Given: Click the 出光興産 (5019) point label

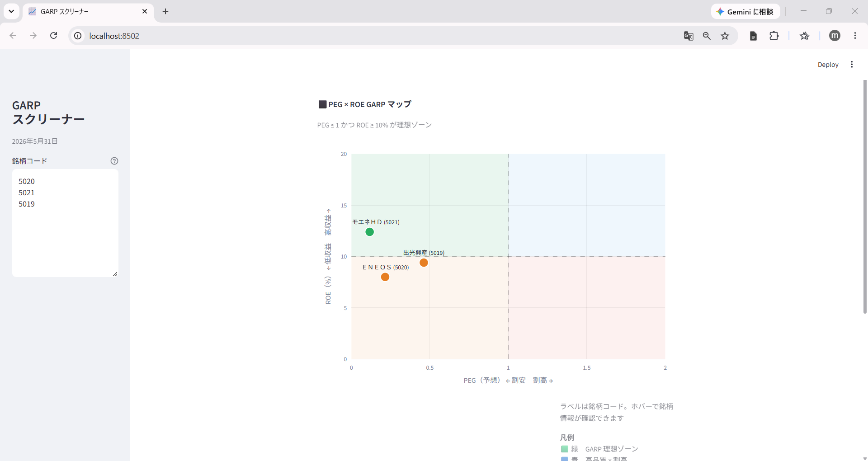Looking at the screenshot, I should click(424, 253).
